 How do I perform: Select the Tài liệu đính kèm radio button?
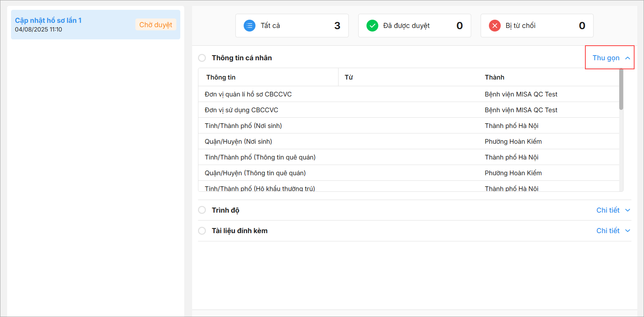click(x=202, y=231)
